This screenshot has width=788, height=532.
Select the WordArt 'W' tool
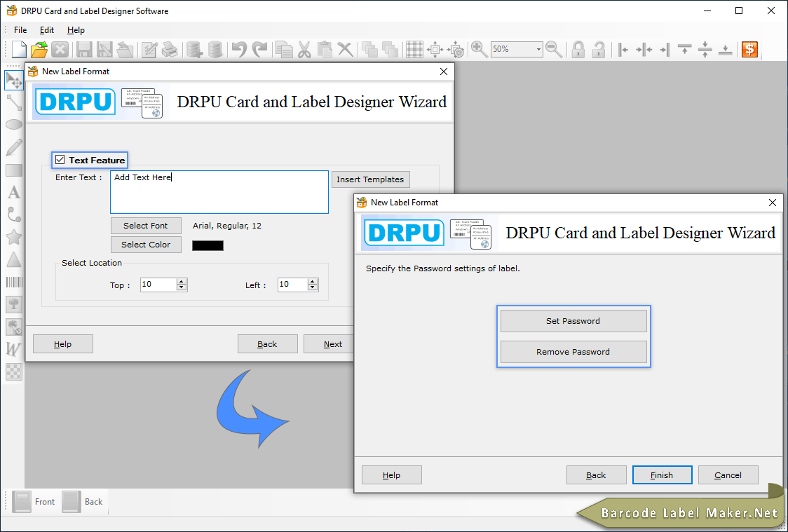point(14,349)
